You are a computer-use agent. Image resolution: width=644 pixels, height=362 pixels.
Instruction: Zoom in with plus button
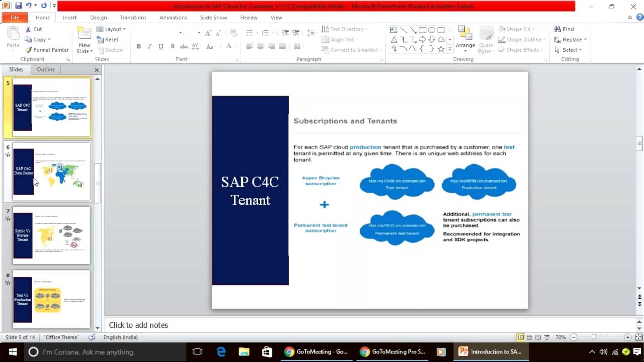pyautogui.click(x=628, y=337)
